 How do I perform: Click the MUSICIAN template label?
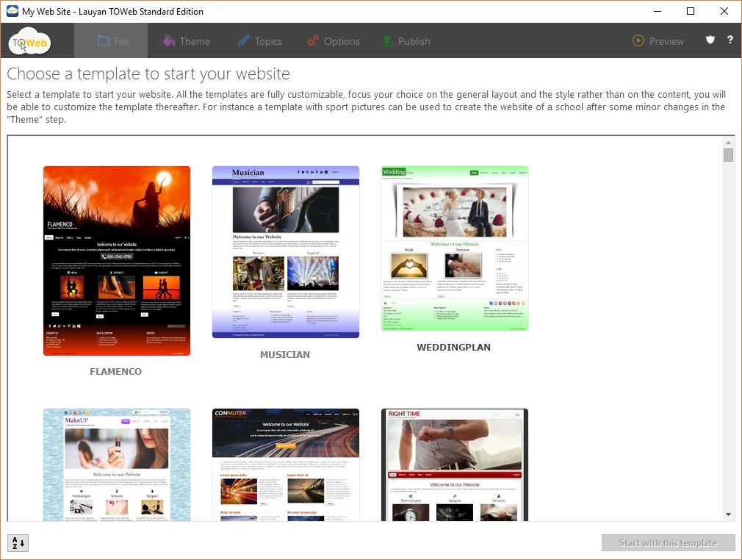(x=285, y=354)
